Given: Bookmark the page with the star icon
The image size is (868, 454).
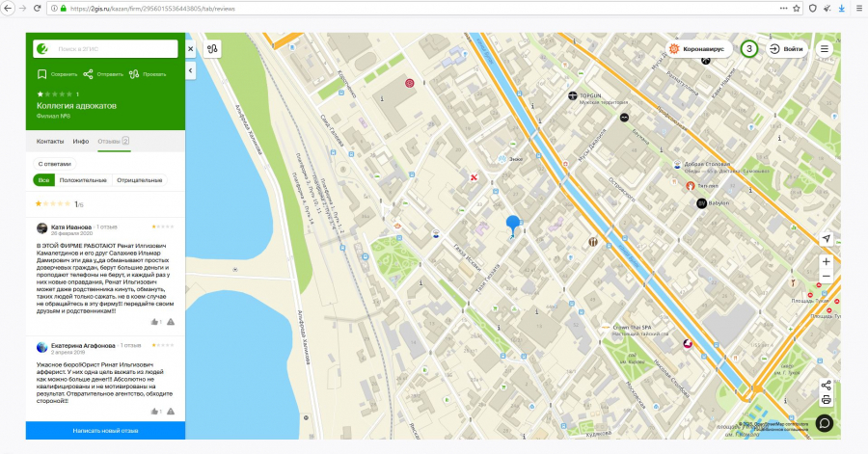Looking at the screenshot, I should [x=797, y=9].
